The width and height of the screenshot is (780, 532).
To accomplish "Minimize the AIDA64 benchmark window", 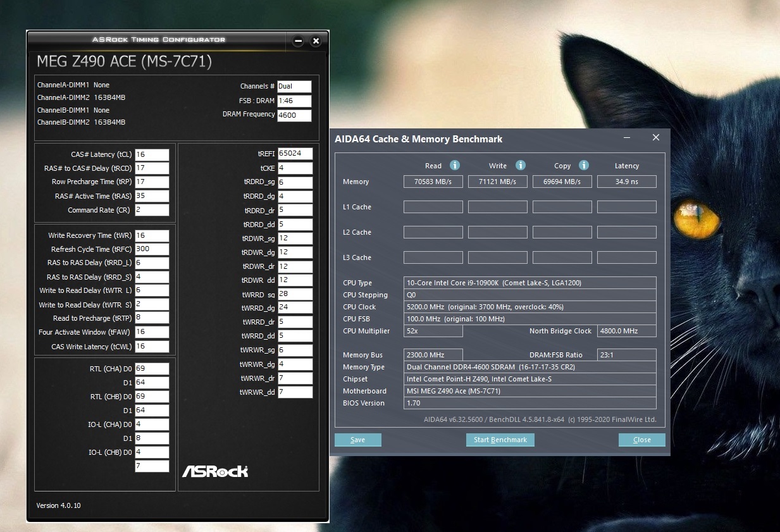I will pyautogui.click(x=626, y=137).
